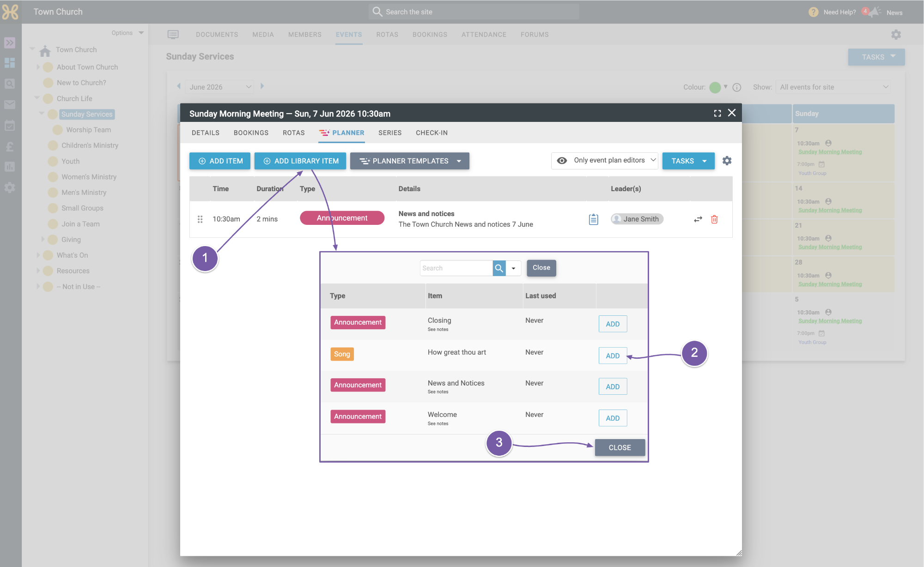924x567 pixels.
Task: Click the swap arrows icon on Announcement row
Action: point(698,219)
